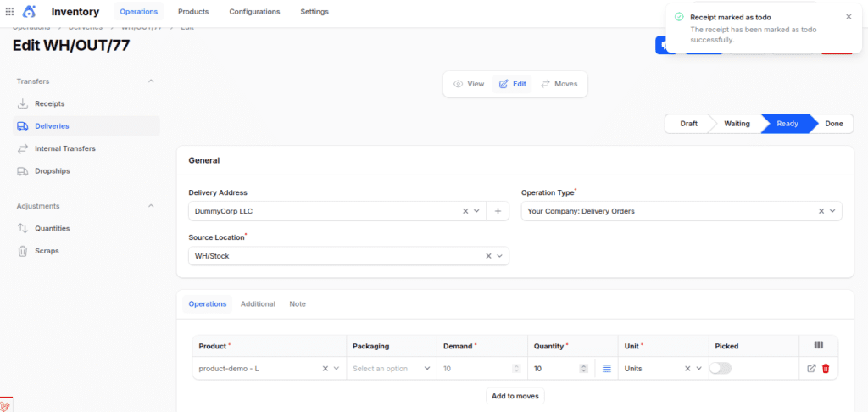
Task: Open the Operations top menu
Action: (139, 12)
